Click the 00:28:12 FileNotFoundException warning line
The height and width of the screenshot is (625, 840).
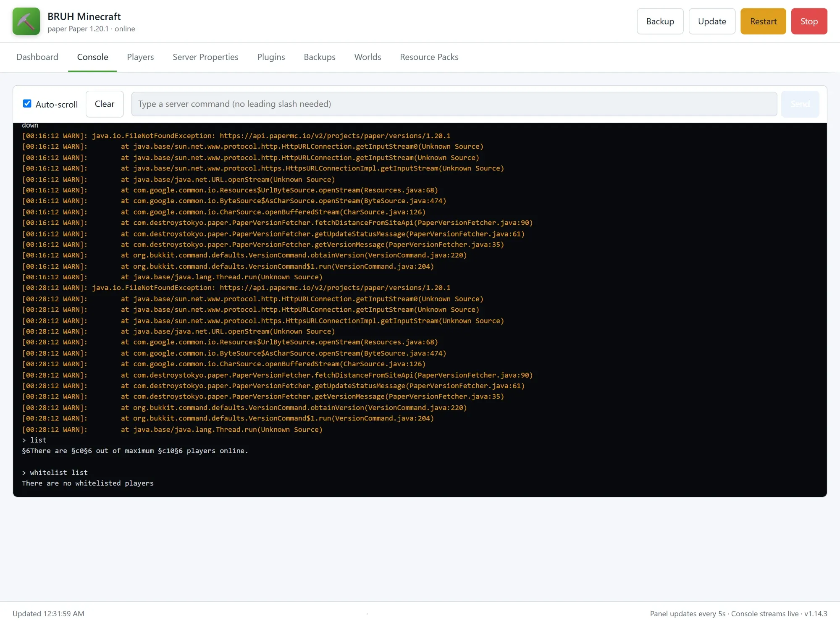point(236,288)
